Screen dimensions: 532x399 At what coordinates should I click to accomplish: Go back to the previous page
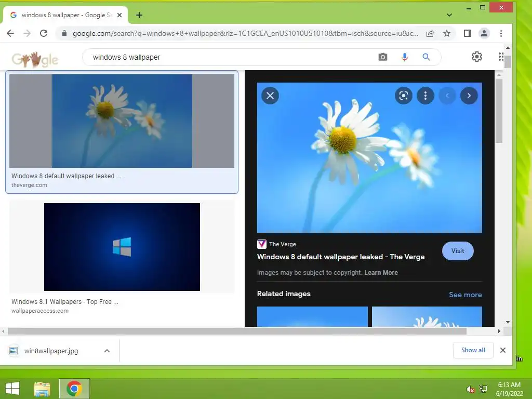pyautogui.click(x=10, y=33)
